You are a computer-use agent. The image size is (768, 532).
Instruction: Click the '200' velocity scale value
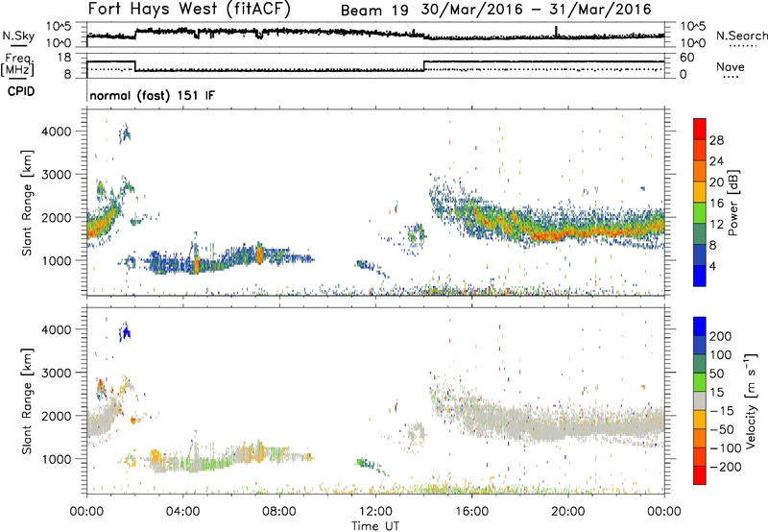(721, 336)
